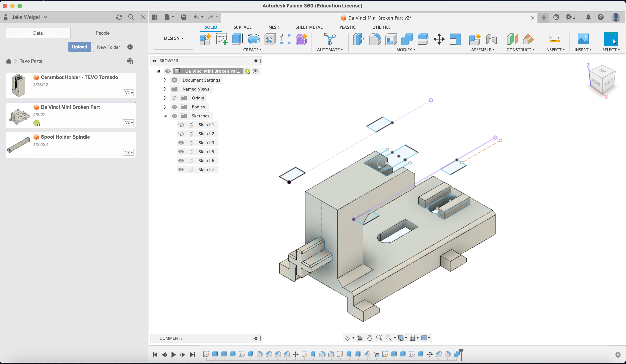
Task: Open the DESIGN workspace dropdown
Action: click(173, 38)
